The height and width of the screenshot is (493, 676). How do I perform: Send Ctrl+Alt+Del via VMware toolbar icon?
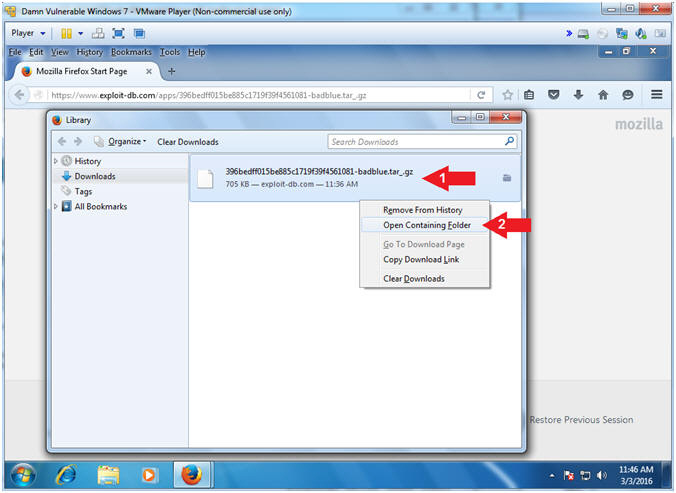(x=98, y=33)
